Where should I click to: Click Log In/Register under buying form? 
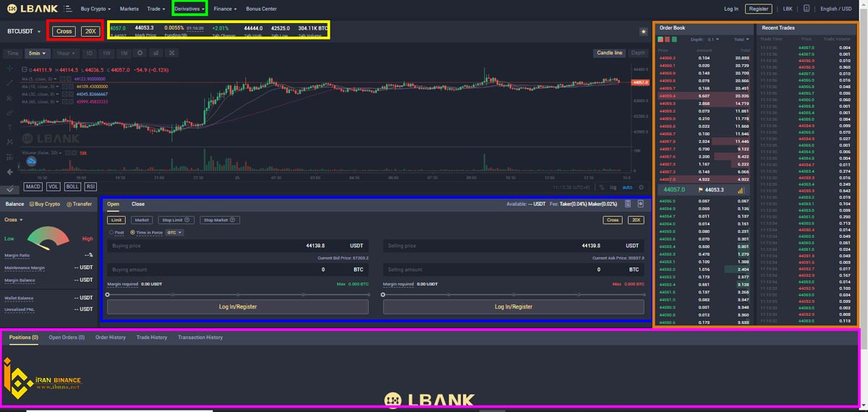(238, 306)
